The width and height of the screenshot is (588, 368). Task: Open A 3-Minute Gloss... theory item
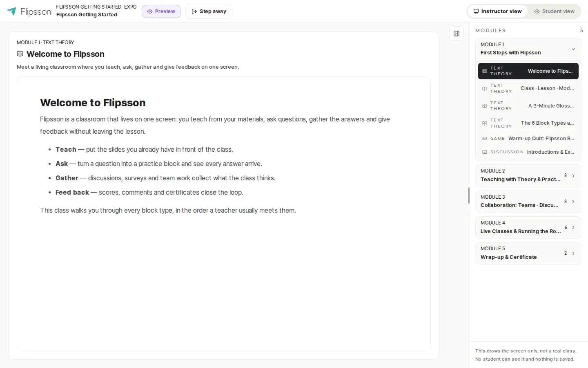pyautogui.click(x=528, y=106)
